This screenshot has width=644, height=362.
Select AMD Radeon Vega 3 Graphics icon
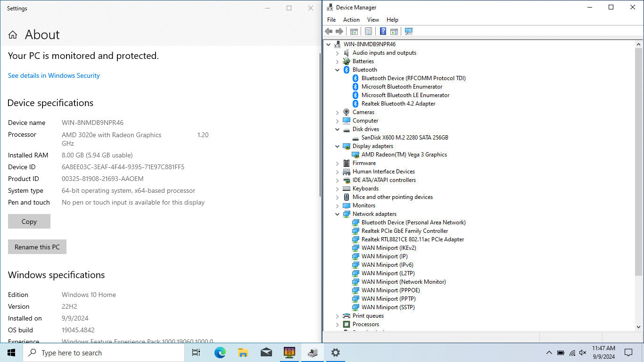[x=355, y=155]
